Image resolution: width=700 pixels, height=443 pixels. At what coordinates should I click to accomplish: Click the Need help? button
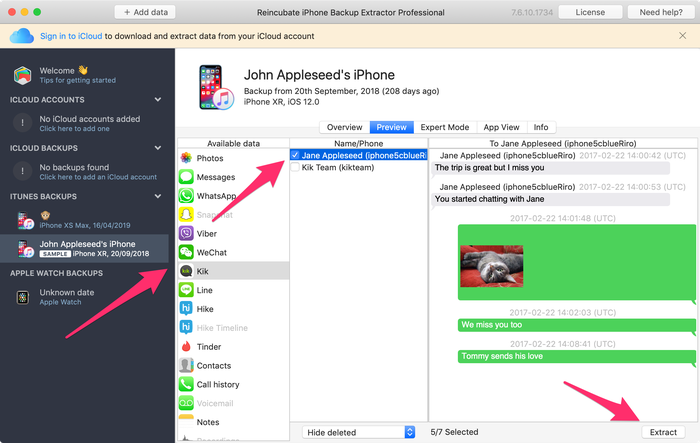click(x=661, y=12)
